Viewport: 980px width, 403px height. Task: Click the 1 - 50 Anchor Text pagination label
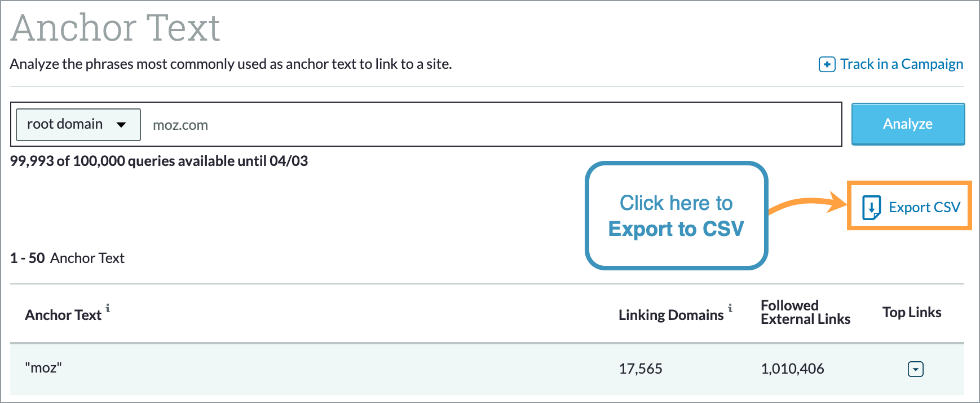(67, 258)
